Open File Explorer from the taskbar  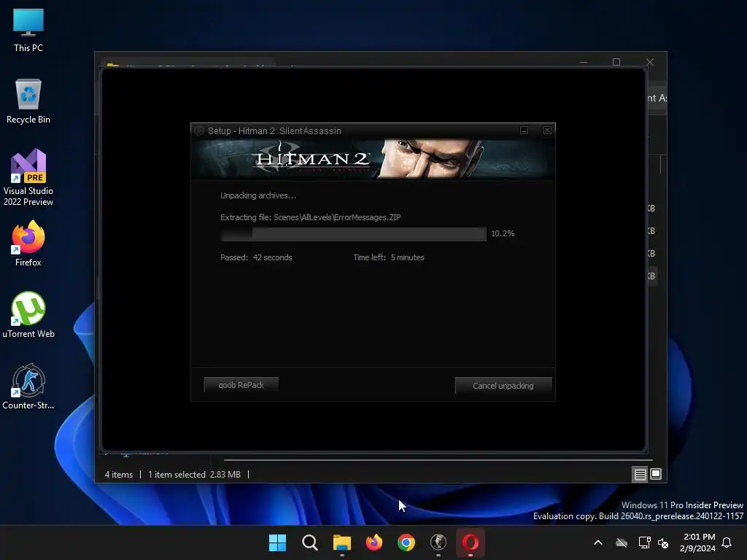click(x=341, y=542)
